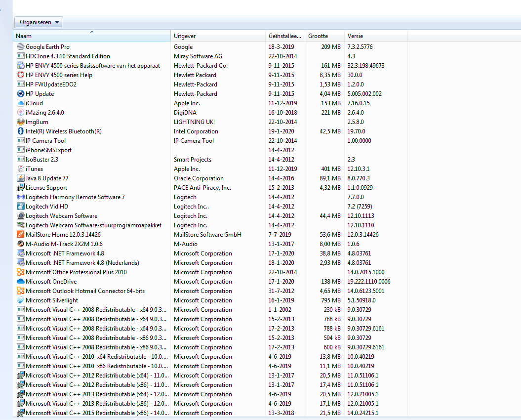521x420 pixels.
Task: Sort programs by Grootte column
Action: point(324,36)
